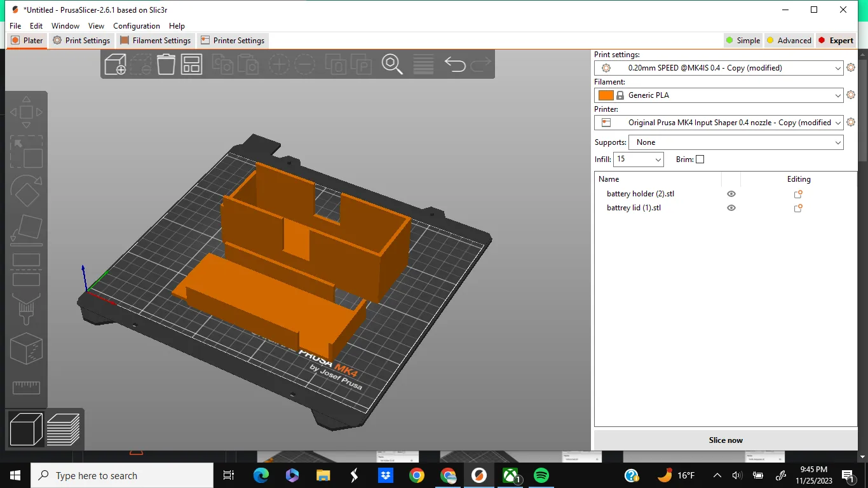This screenshot has height=488, width=868.
Task: Open the Configuration menu
Action: pyautogui.click(x=136, y=26)
